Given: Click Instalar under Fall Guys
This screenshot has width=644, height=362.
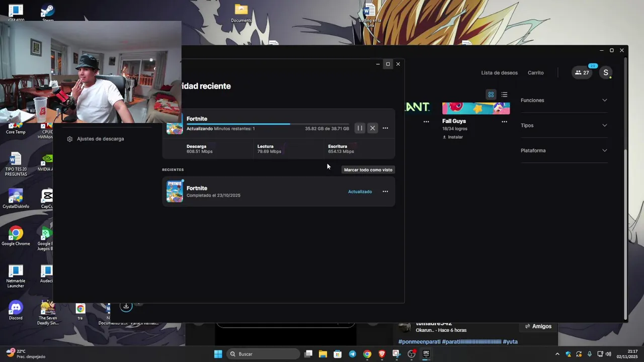Looking at the screenshot, I should coord(453,137).
